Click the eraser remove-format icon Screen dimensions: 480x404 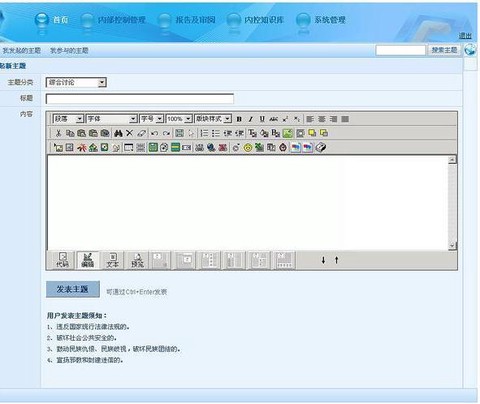click(141, 133)
